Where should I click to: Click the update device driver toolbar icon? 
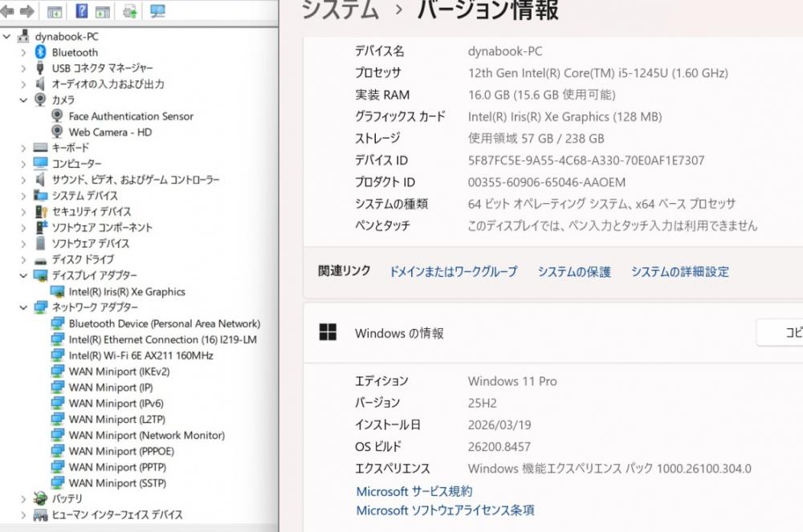point(130,11)
